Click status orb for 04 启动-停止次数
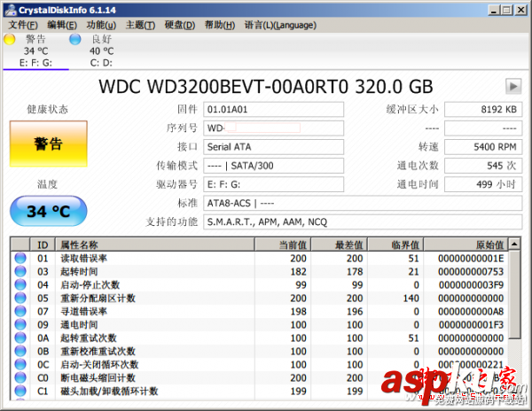 (x=20, y=284)
